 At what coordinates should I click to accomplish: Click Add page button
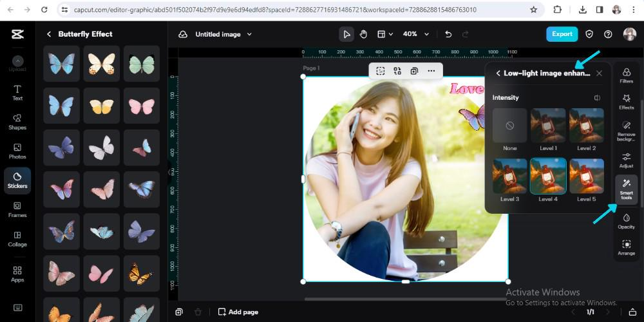238,312
